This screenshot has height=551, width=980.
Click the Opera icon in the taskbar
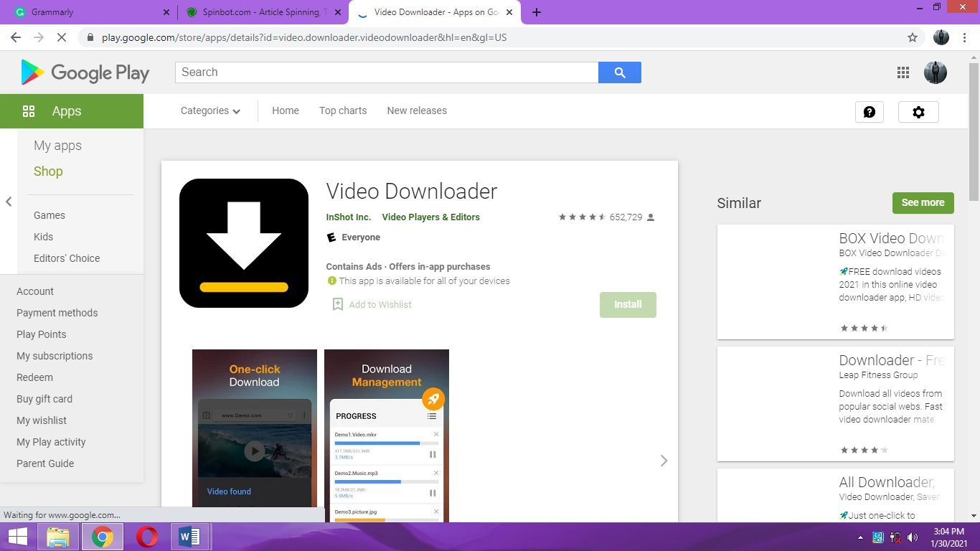tap(148, 537)
